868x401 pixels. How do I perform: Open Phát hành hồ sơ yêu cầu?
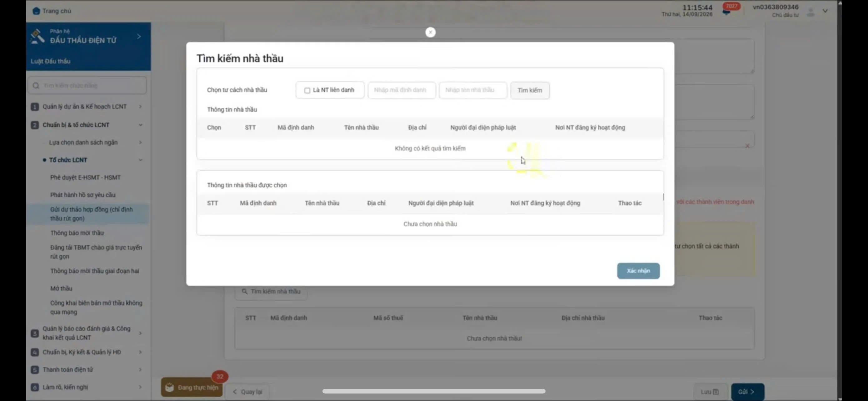point(83,195)
